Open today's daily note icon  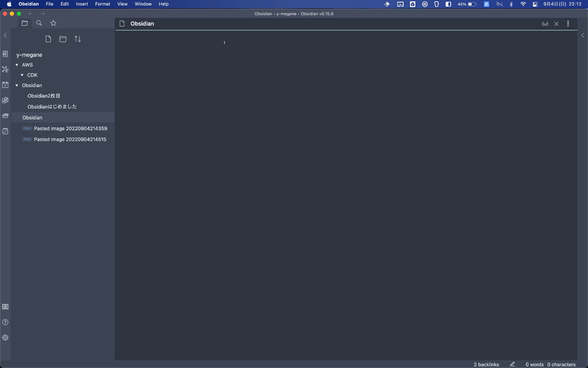coord(5,85)
